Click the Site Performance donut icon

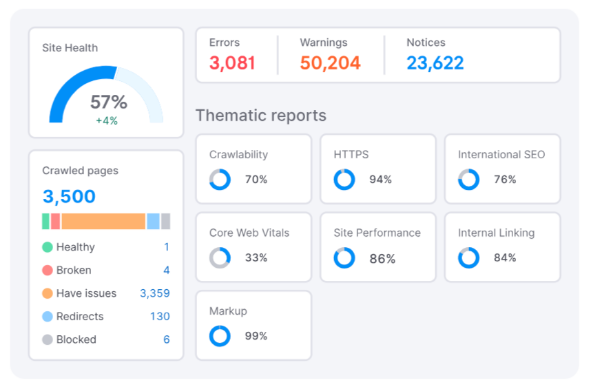pos(344,258)
